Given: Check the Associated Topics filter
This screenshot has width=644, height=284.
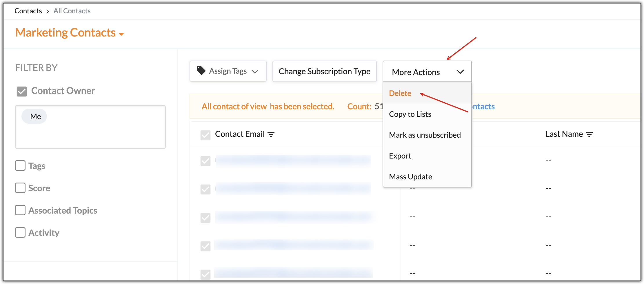Looking at the screenshot, I should [20, 210].
